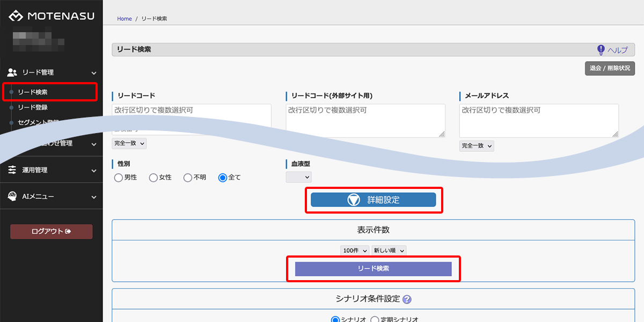Select the 全て gender radio button
Image resolution: width=644 pixels, height=322 pixels.
tap(223, 178)
